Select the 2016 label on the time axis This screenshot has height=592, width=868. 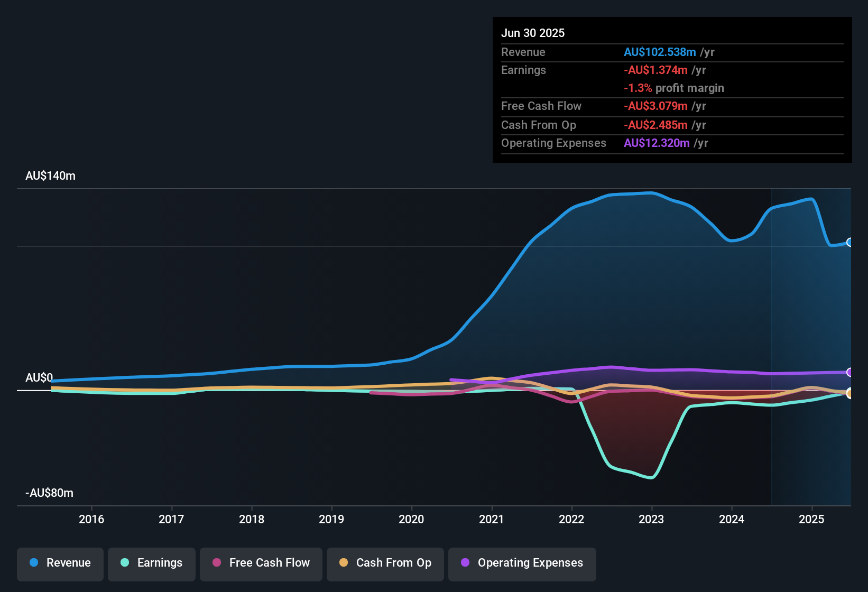pos(91,519)
